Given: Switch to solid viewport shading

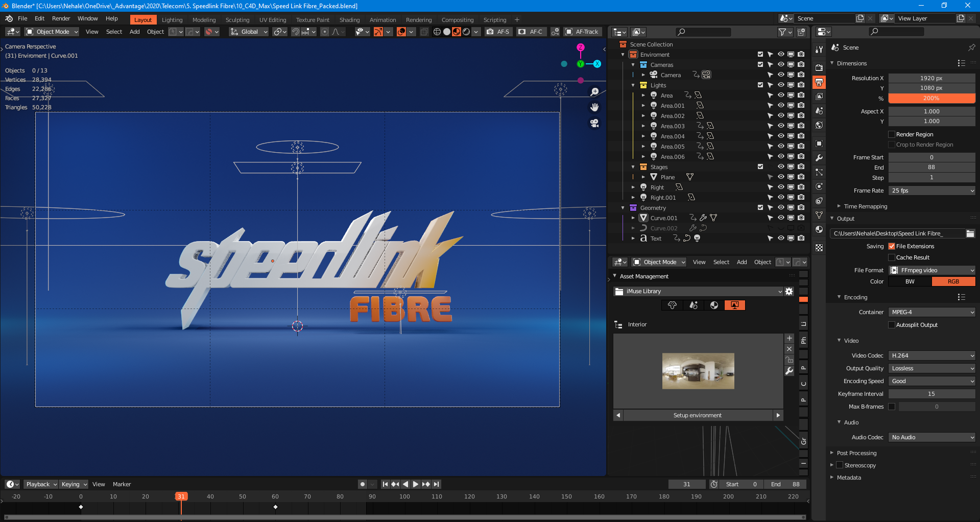Looking at the screenshot, I should point(447,32).
